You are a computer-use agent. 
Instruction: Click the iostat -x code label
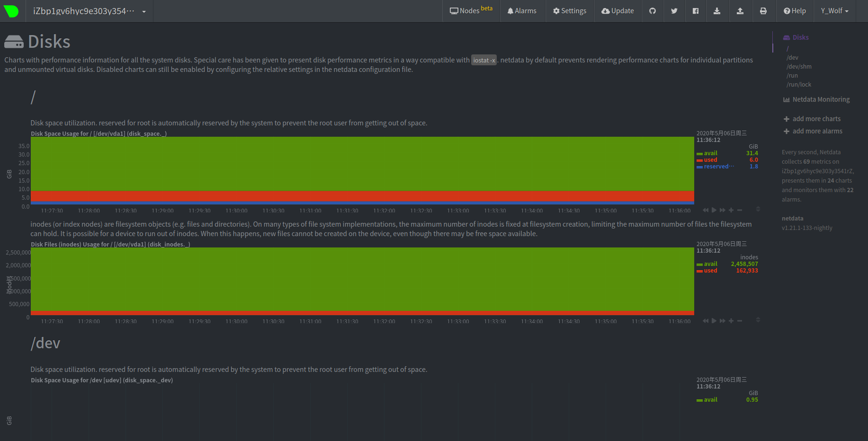tap(484, 60)
